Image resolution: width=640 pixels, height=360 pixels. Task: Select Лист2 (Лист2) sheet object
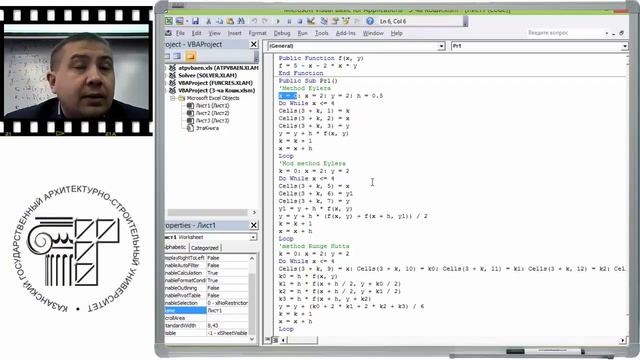point(212,113)
